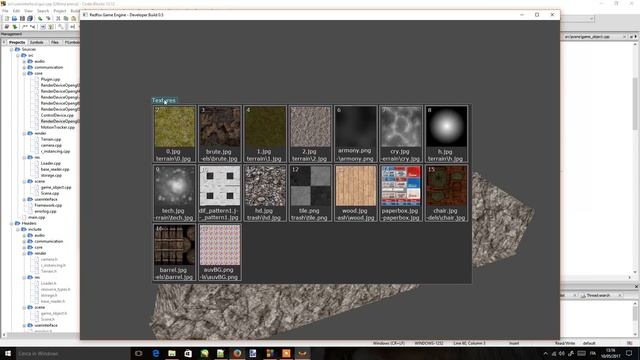
Task: Select the brute.jpg texture thumbnail
Action: click(220, 127)
